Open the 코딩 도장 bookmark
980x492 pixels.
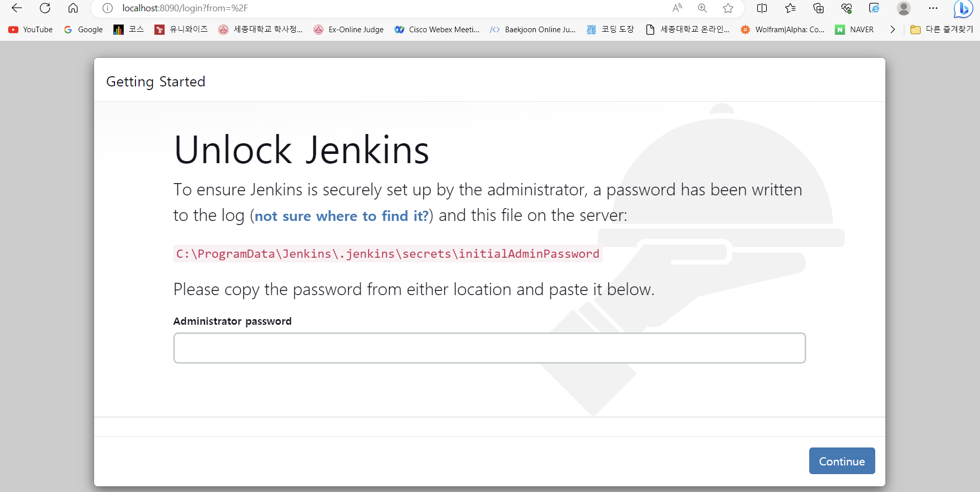pyautogui.click(x=610, y=30)
